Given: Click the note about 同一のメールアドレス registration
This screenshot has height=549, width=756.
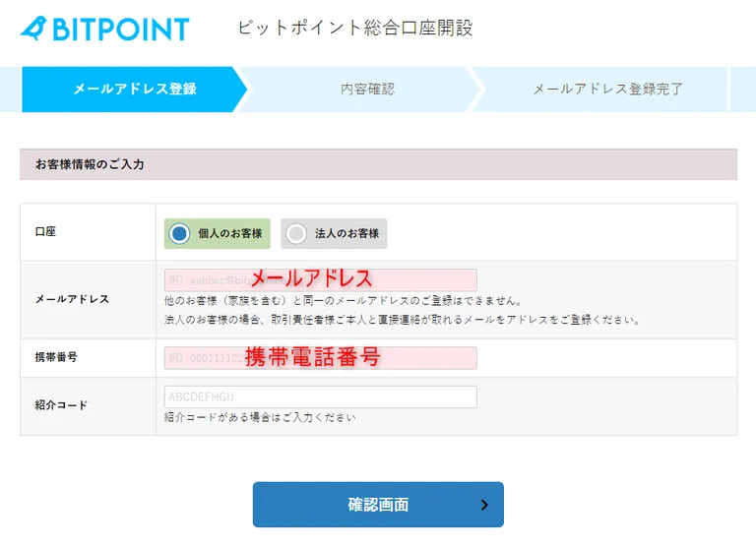Looking at the screenshot, I should 343,301.
